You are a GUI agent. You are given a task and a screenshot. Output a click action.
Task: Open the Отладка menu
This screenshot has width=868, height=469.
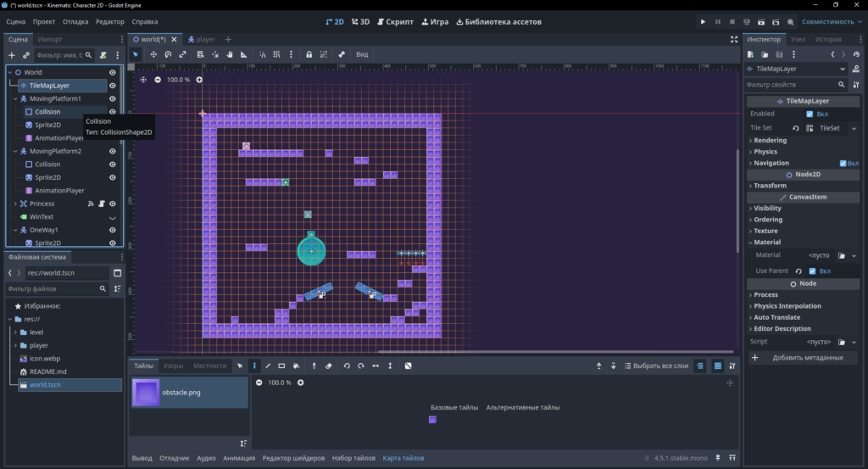[x=75, y=21]
